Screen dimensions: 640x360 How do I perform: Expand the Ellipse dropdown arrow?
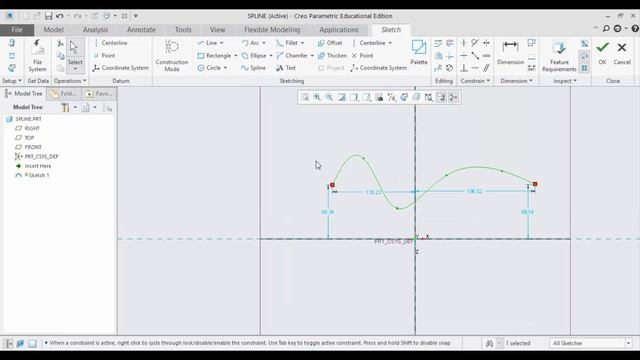click(x=271, y=56)
